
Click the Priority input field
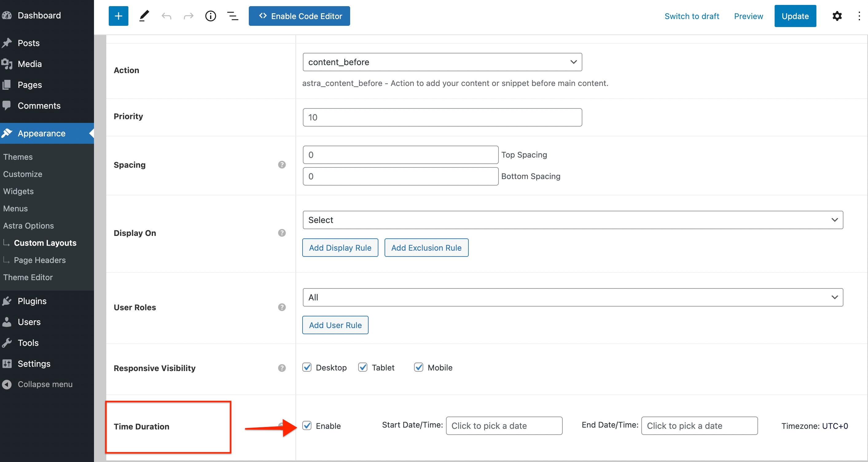tap(442, 117)
